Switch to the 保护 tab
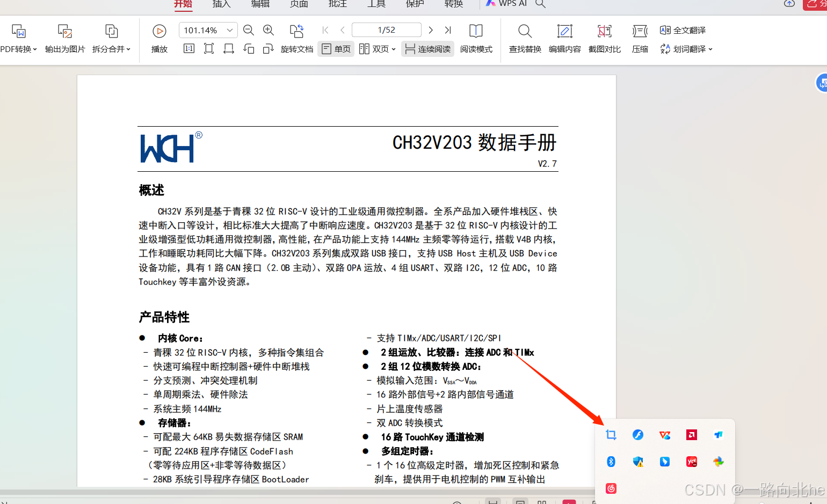Image resolution: width=827 pixels, height=504 pixels. tap(415, 4)
